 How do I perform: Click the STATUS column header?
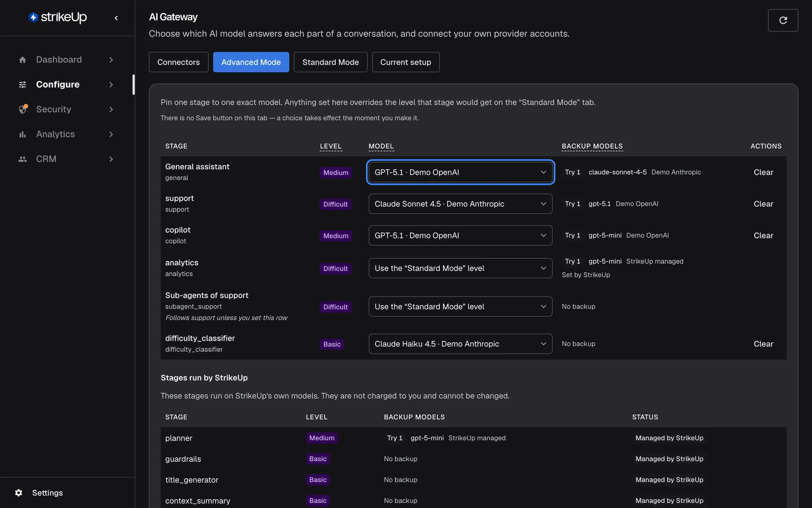645,417
